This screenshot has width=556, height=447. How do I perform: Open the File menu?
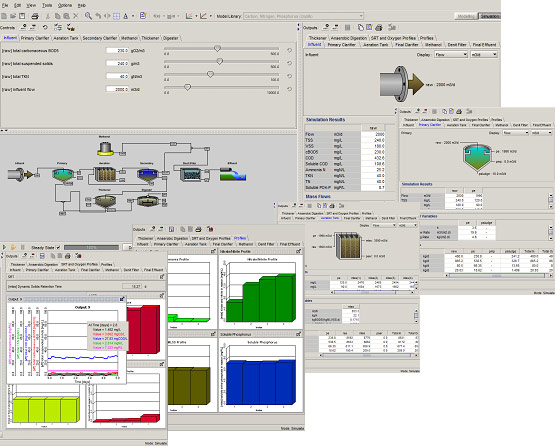coord(5,5)
